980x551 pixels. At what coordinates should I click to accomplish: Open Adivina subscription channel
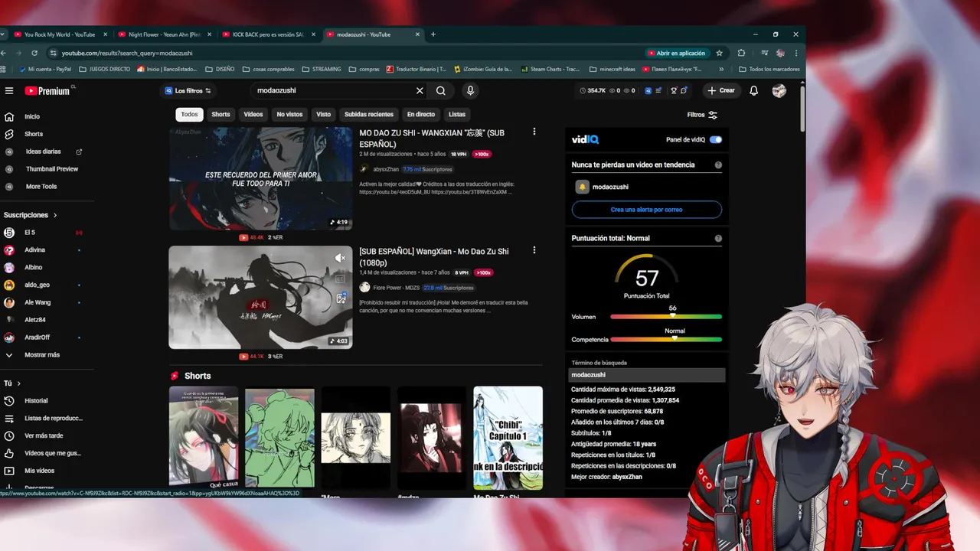(34, 250)
